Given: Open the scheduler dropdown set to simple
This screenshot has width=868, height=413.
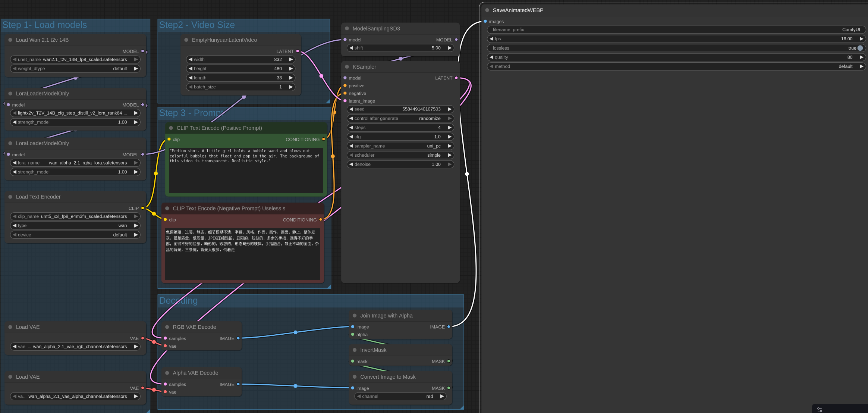Looking at the screenshot, I should pyautogui.click(x=400, y=155).
